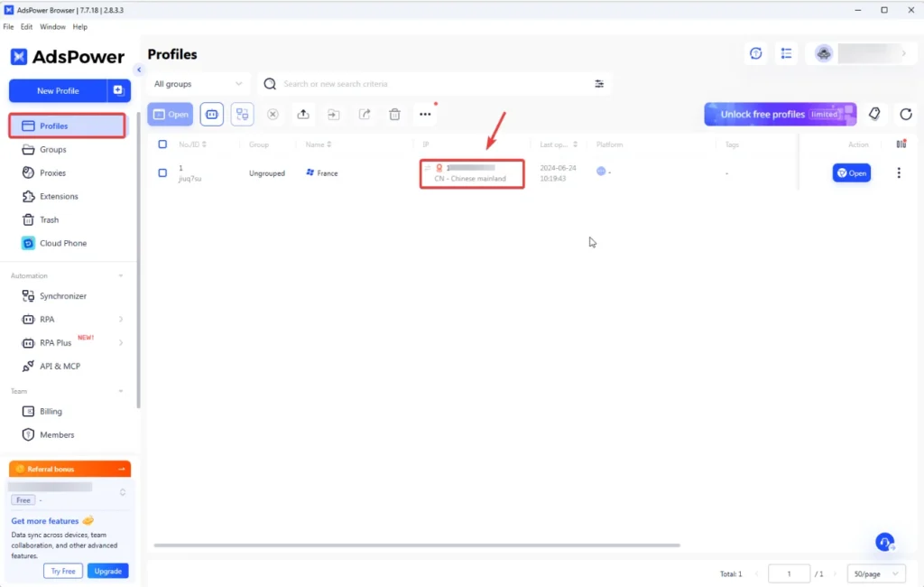The height and width of the screenshot is (587, 924).
Task: Open the All groups dropdown
Action: (x=199, y=83)
